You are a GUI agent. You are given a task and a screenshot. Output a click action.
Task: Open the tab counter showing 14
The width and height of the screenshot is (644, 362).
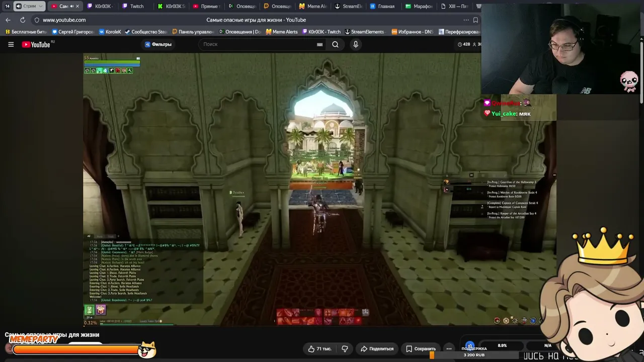click(x=7, y=6)
